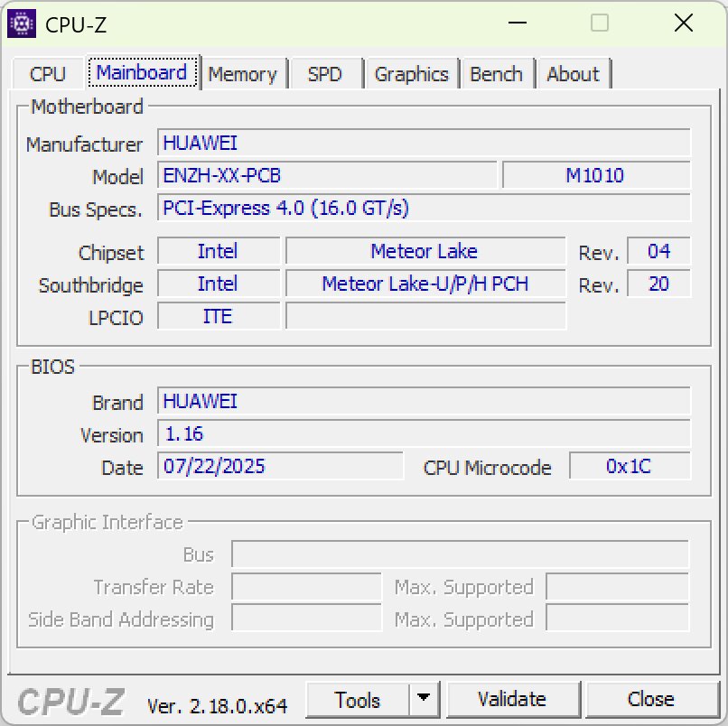Click the Southbridge vendor Intel field

pyautogui.click(x=219, y=284)
